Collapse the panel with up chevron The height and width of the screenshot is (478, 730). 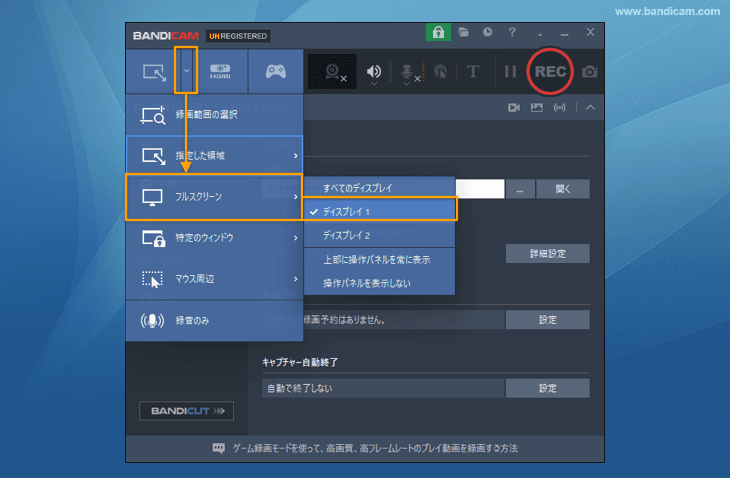tap(590, 108)
